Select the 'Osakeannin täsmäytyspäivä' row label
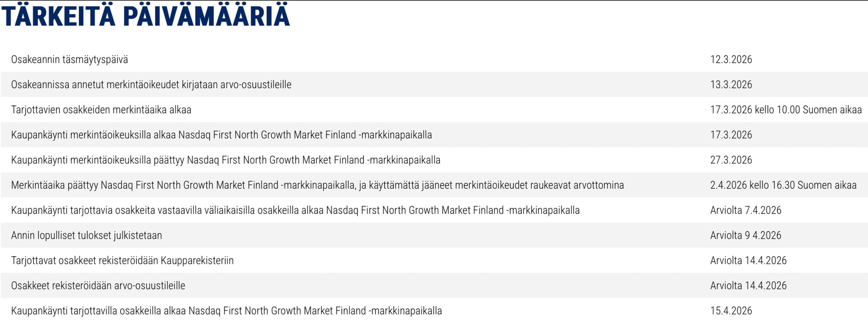The height and width of the screenshot is (326, 868). [x=70, y=59]
